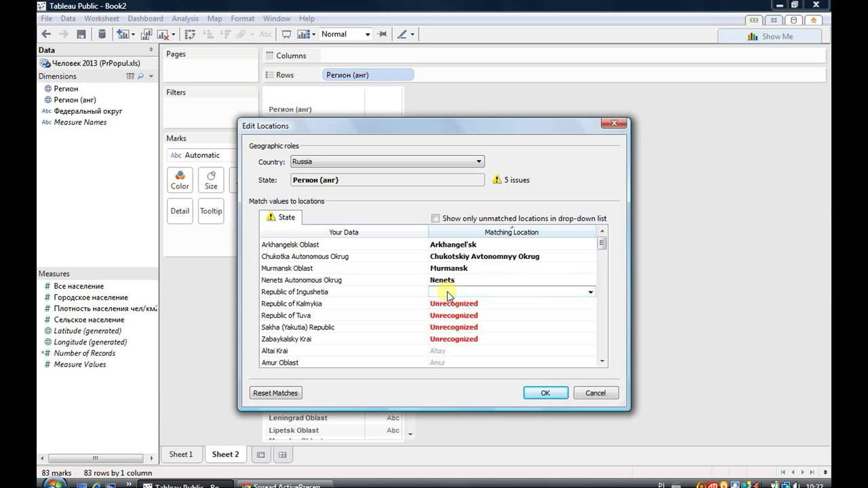Select the Городское население measure
Viewport: 868px width, 488px height.
pyautogui.click(x=91, y=298)
